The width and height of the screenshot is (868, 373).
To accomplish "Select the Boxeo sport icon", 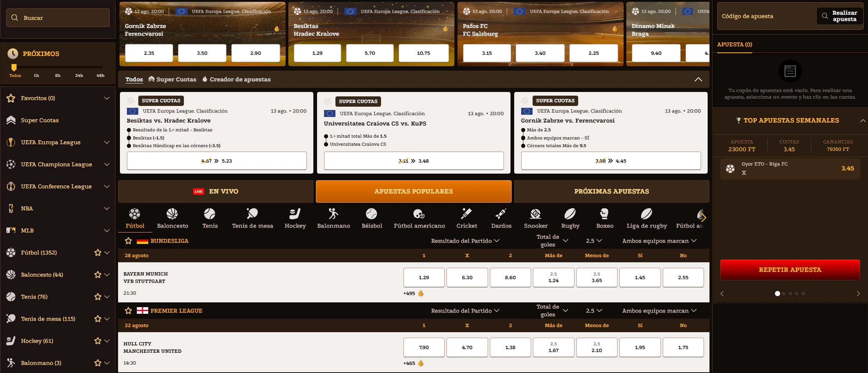I will (x=604, y=214).
